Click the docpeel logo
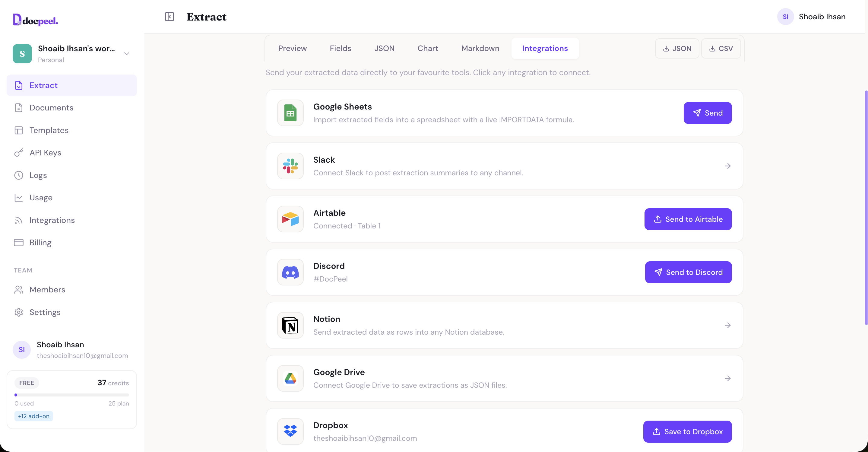Viewport: 868px width, 452px height. [35, 20]
